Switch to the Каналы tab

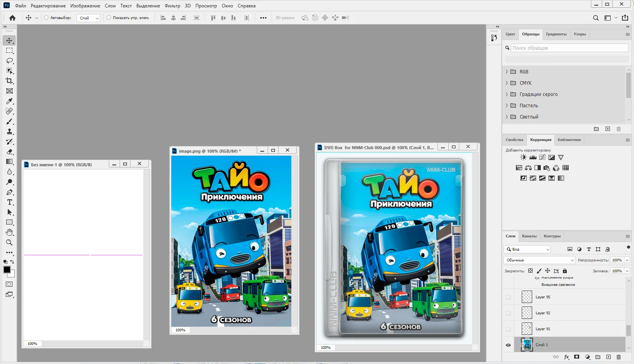click(x=529, y=236)
